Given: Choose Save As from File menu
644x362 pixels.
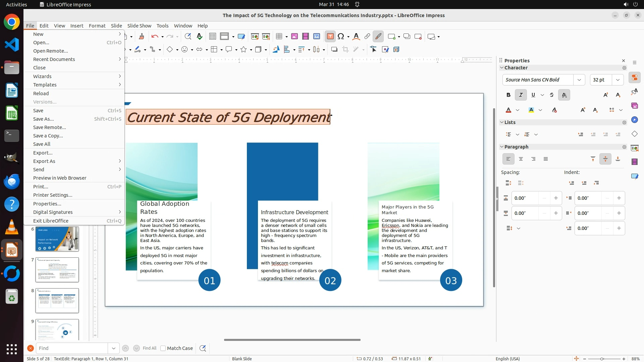Looking at the screenshot, I should pos(43,119).
